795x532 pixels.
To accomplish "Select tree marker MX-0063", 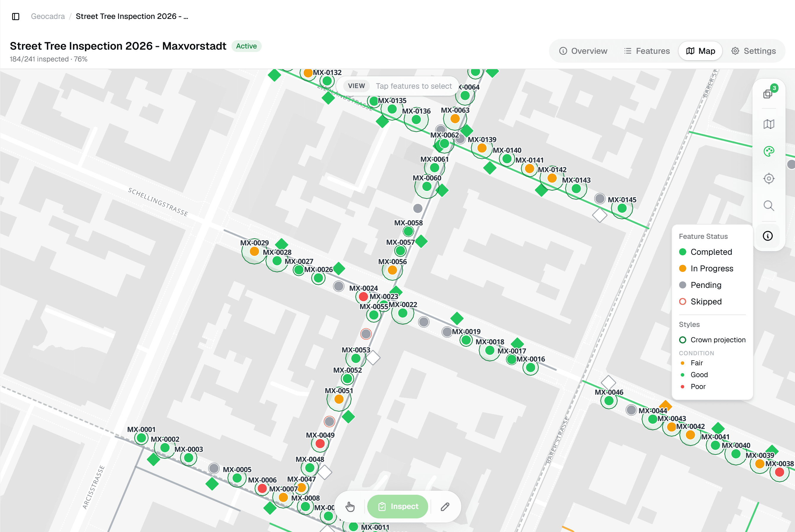I will coord(455,119).
